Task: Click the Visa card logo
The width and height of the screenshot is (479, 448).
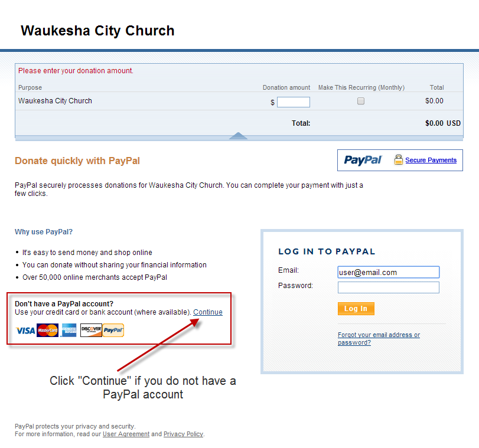Action: [x=25, y=331]
